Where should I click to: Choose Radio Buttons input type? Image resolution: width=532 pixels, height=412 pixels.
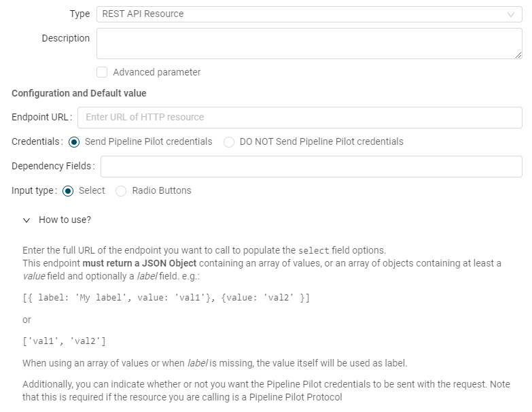(x=121, y=191)
